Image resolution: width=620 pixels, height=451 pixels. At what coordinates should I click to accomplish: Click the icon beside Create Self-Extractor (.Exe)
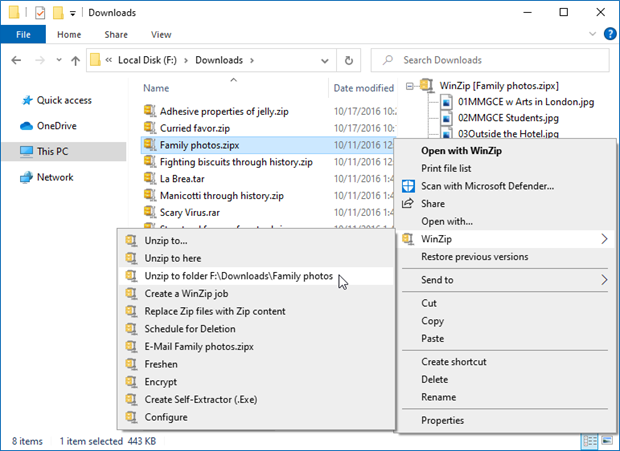click(131, 399)
